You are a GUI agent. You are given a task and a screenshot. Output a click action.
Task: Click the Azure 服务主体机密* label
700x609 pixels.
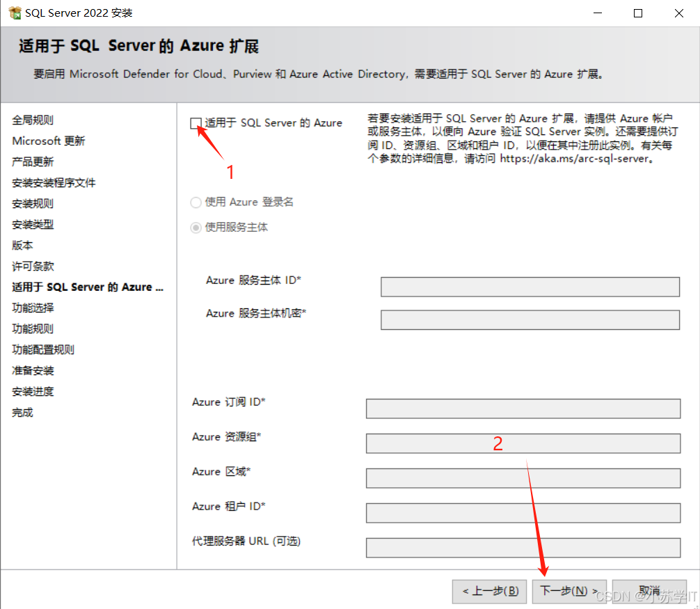[x=256, y=313]
